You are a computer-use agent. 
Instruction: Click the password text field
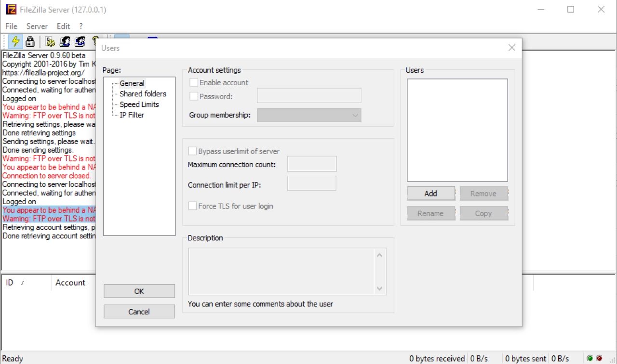tap(309, 95)
